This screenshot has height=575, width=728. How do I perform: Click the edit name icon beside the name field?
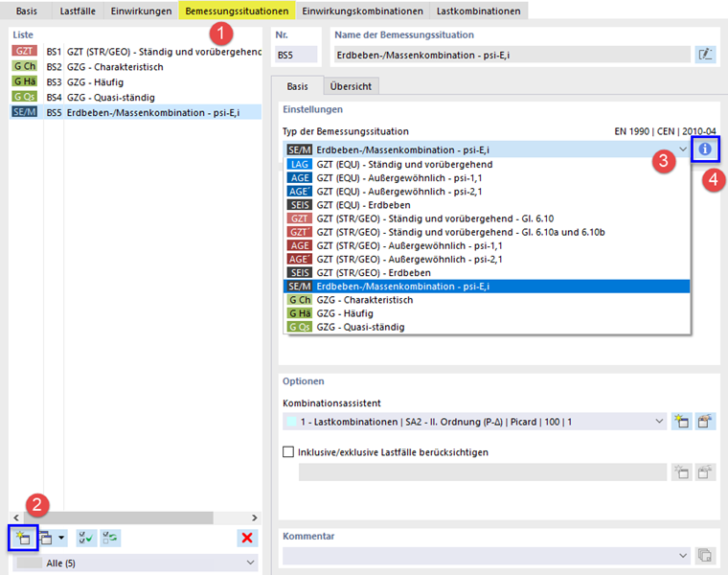(x=705, y=55)
